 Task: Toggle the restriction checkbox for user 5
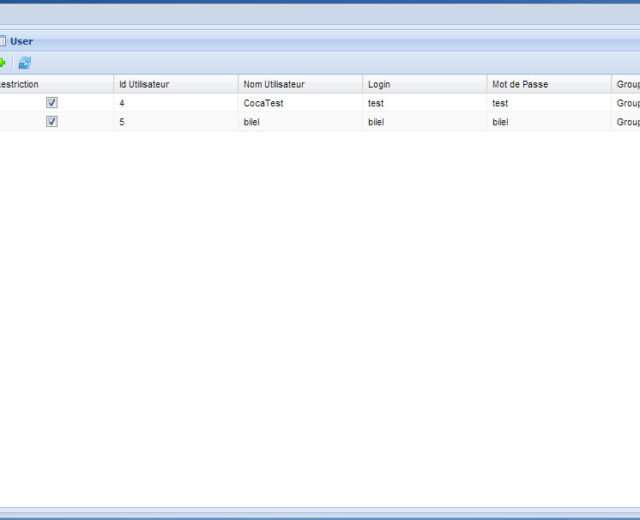point(52,121)
